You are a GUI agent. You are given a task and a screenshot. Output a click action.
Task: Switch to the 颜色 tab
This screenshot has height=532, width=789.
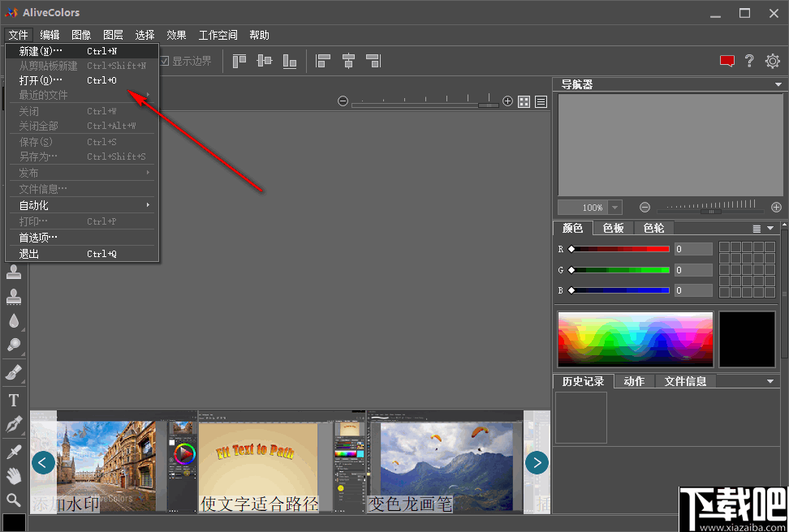572,228
